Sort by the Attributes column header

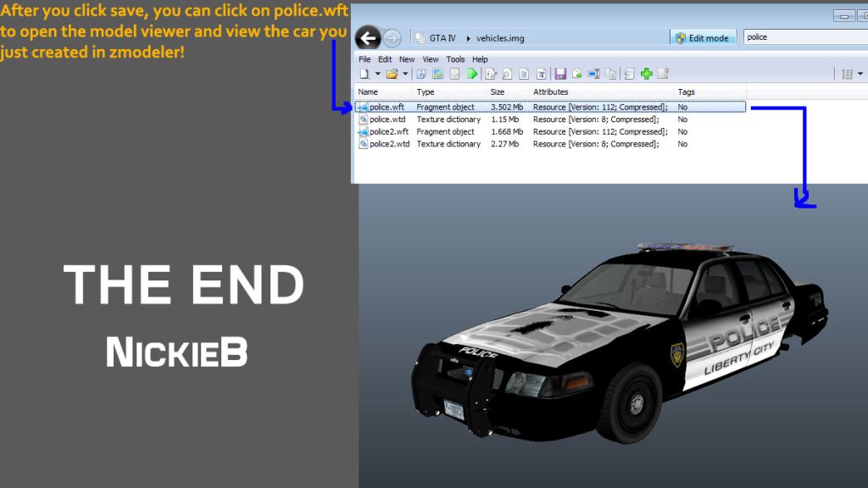[x=601, y=91]
